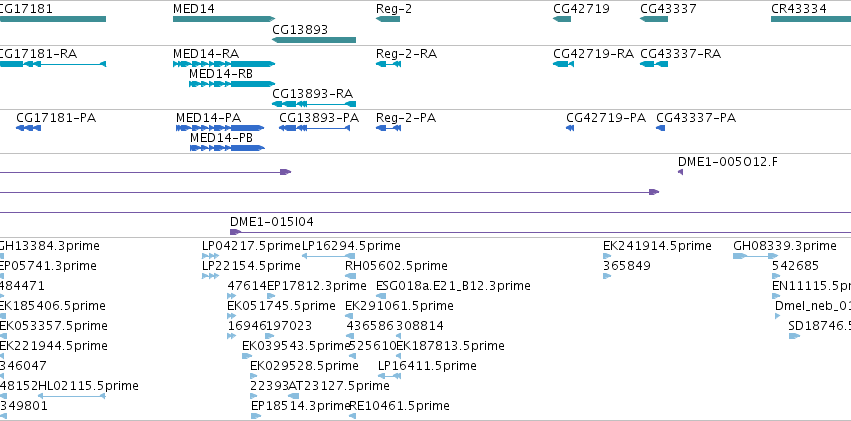Select the 365849 EST feature

[607, 276]
